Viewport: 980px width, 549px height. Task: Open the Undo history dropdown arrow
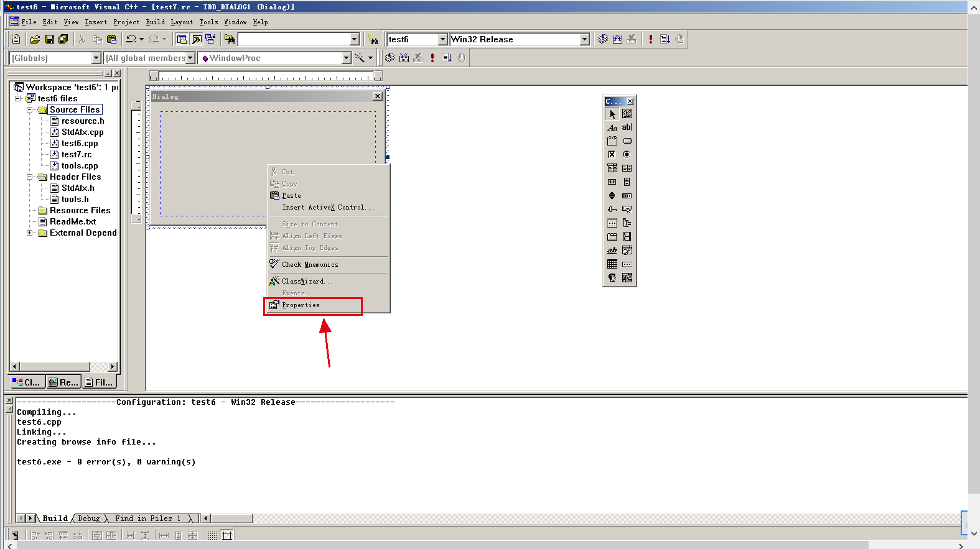point(141,39)
